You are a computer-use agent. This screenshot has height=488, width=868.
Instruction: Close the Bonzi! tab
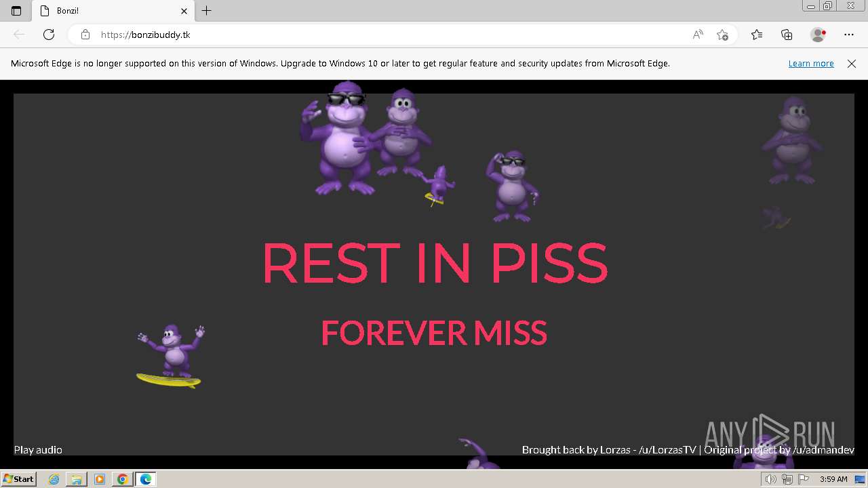[184, 11]
